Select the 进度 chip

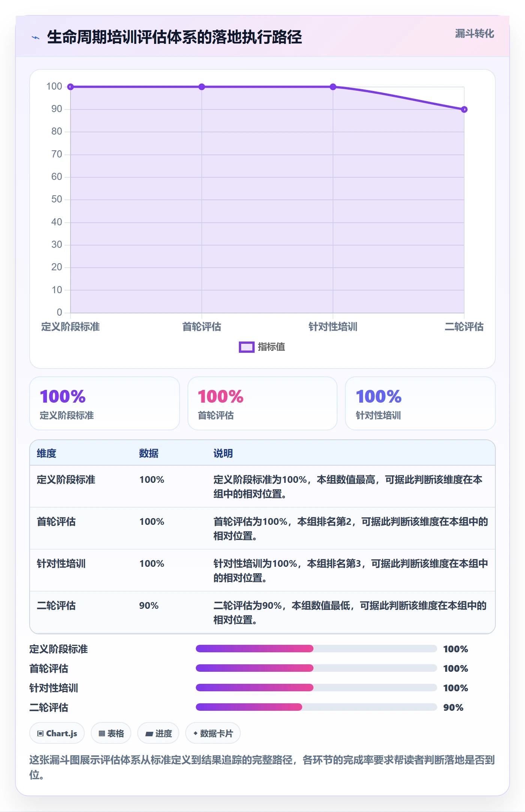158,733
